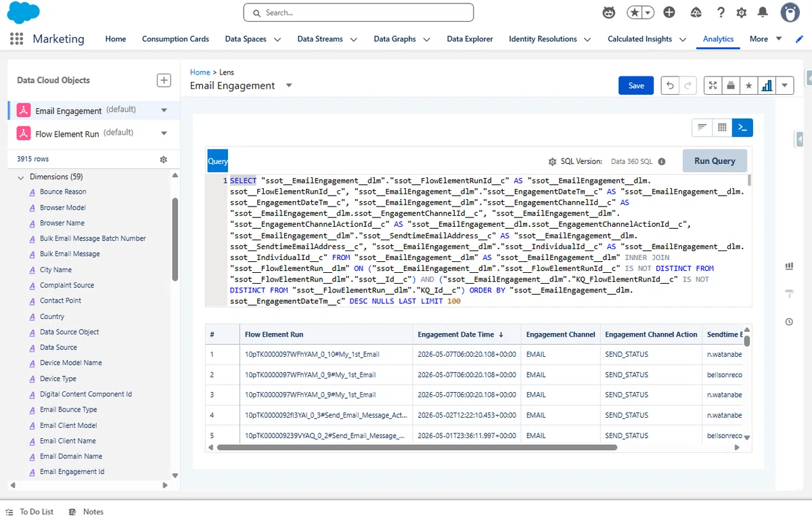Viewport: 812px width, 522px height.
Task: Click the global create plus icon
Action: [x=669, y=12]
